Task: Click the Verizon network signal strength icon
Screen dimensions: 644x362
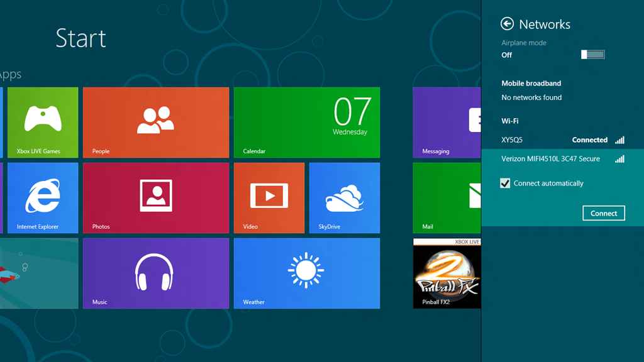Action: 619,159
